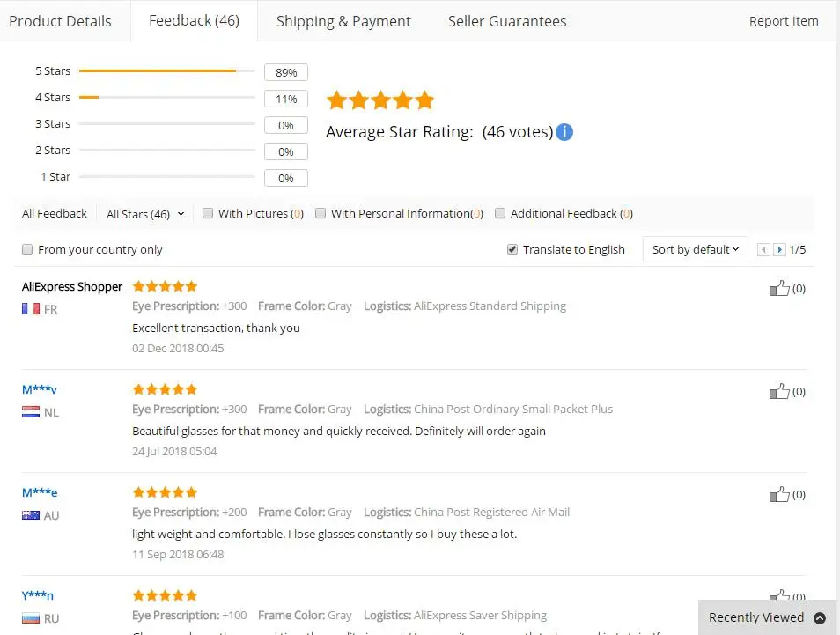Click the 5 Stars rating bar
Viewport: 840px width, 635px height.
[166, 70]
